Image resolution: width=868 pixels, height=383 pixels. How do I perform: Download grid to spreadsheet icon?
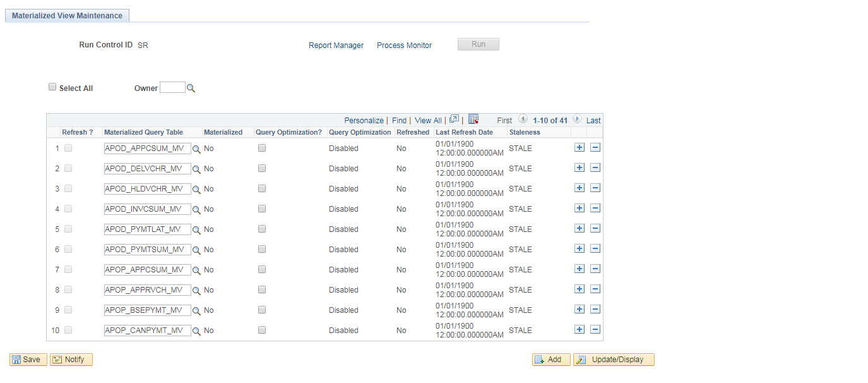[x=473, y=119]
